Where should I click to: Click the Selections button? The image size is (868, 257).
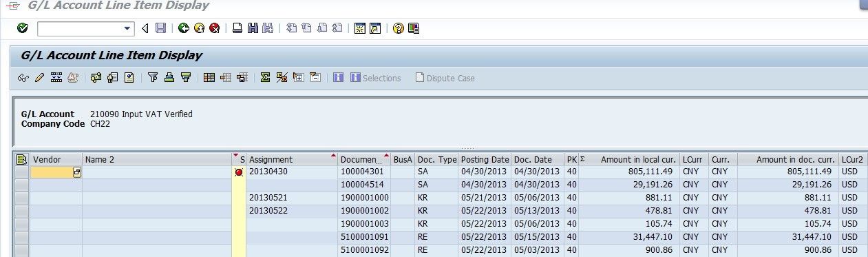[376, 78]
